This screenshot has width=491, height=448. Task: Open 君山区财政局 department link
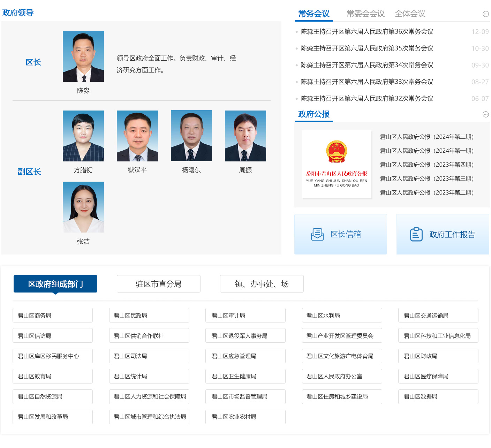click(438, 356)
